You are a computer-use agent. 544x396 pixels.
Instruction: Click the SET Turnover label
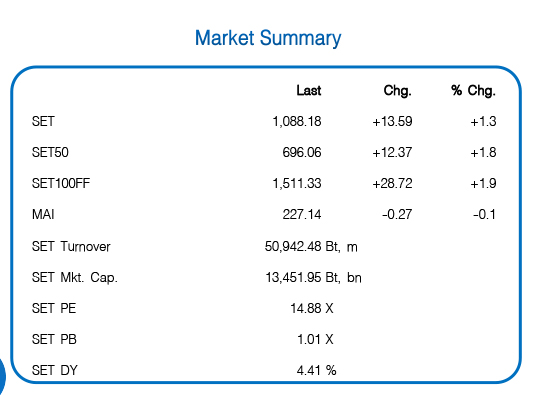tap(71, 246)
